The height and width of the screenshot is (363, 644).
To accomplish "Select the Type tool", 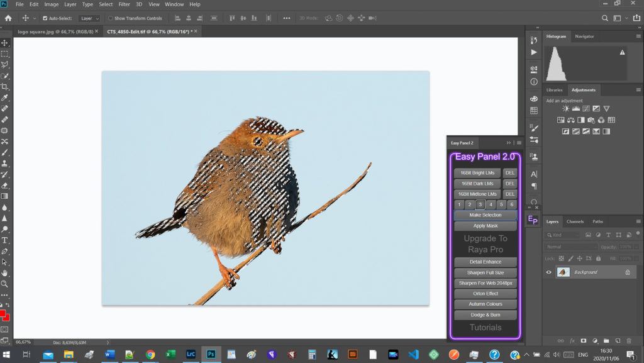I will [x=5, y=240].
